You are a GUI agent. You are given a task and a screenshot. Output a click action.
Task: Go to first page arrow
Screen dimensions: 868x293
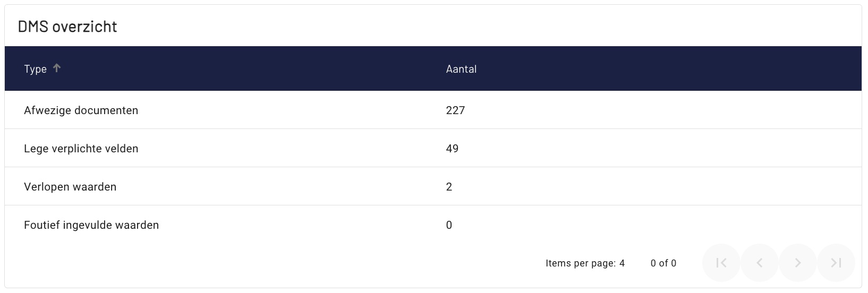(721, 263)
